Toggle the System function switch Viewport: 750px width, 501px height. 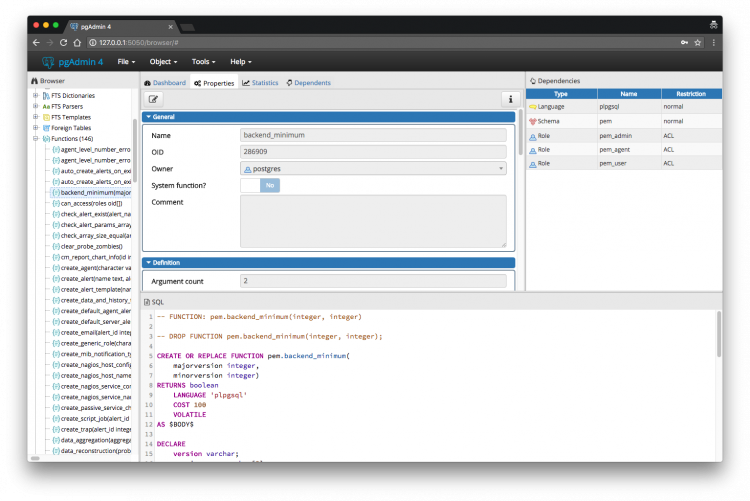(260, 185)
